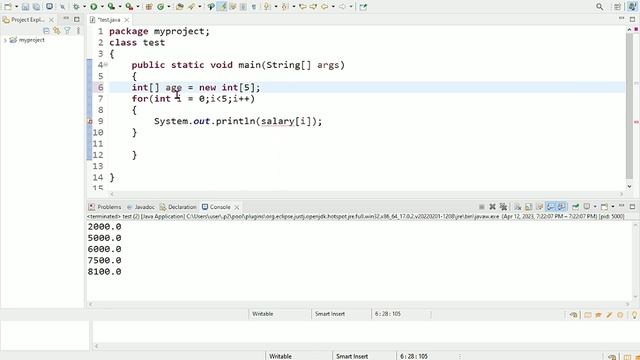Toggle Scroll Lock in Console toolbar
Screen dimensions: 640x360
point(529,207)
